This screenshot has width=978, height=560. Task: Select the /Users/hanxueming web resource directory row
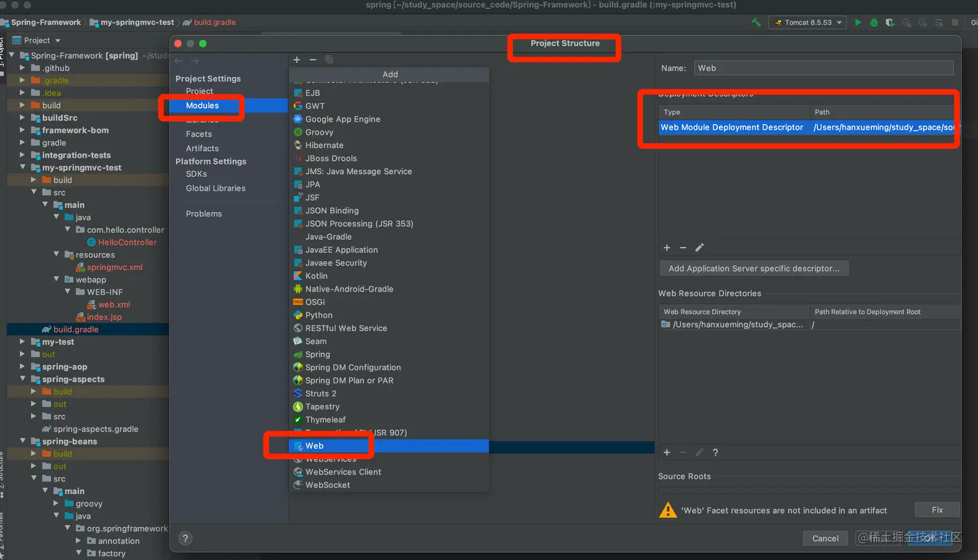809,325
